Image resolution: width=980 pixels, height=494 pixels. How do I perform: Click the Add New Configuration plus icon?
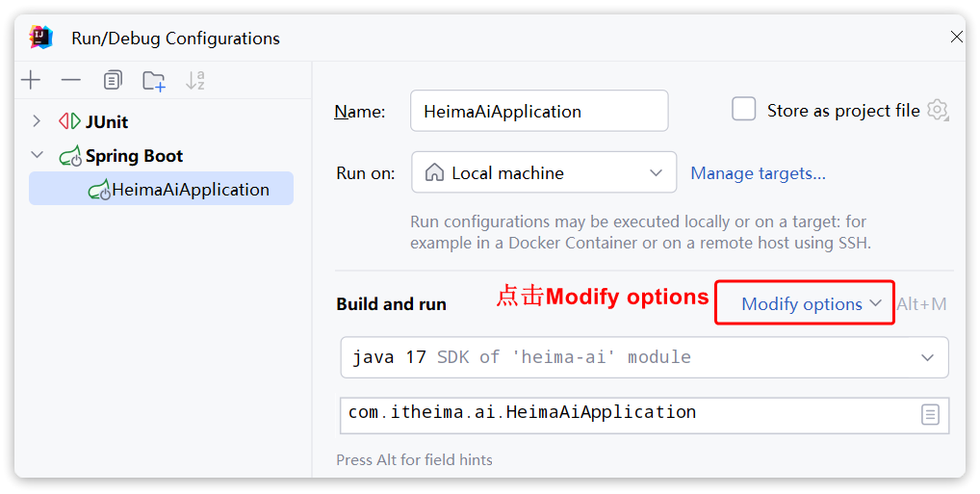click(32, 80)
